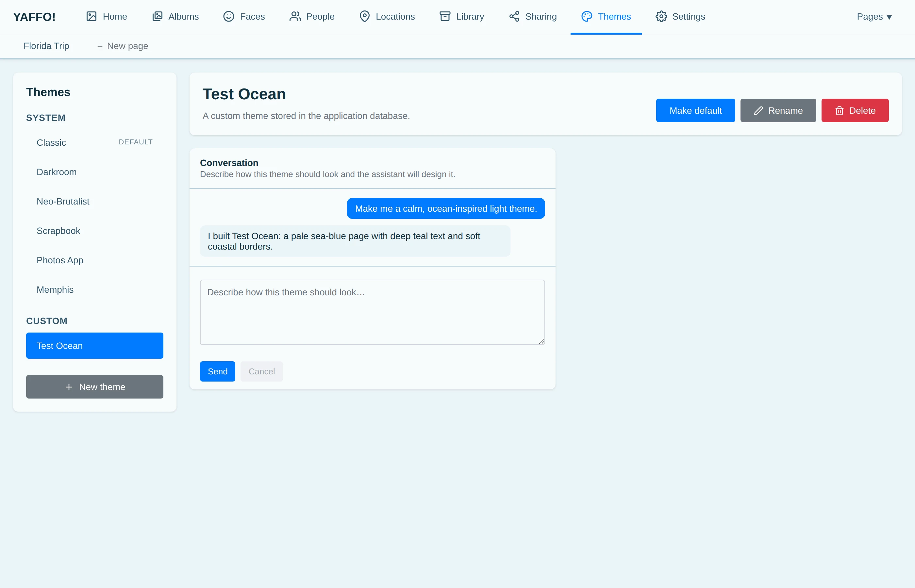
Task: Click the Test Ocean page heading
Action: pyautogui.click(x=244, y=94)
